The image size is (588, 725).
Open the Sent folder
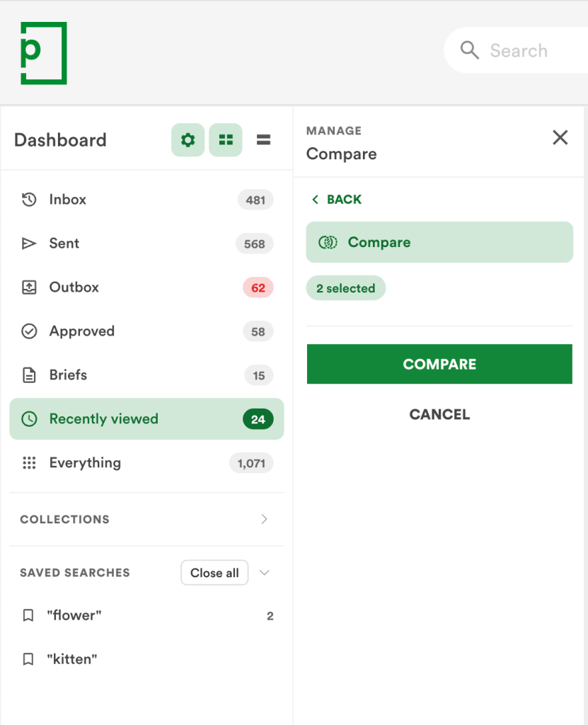pyautogui.click(x=146, y=244)
